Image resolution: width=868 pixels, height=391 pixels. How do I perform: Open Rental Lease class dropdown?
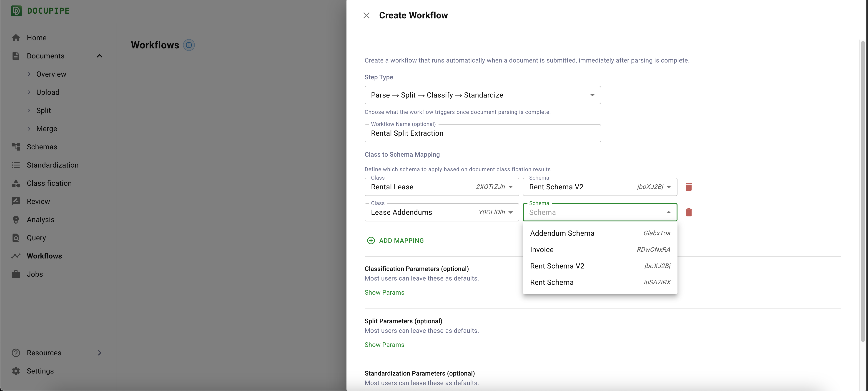[442, 187]
